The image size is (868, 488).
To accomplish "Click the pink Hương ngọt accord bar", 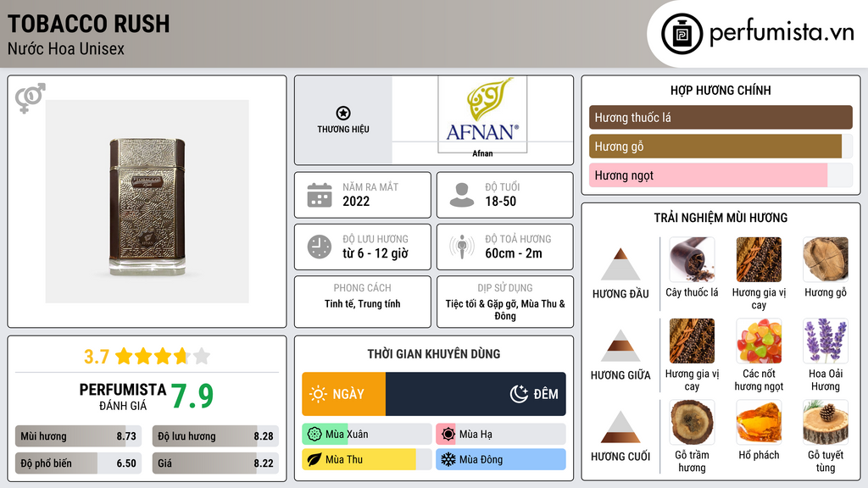I will 708,175.
